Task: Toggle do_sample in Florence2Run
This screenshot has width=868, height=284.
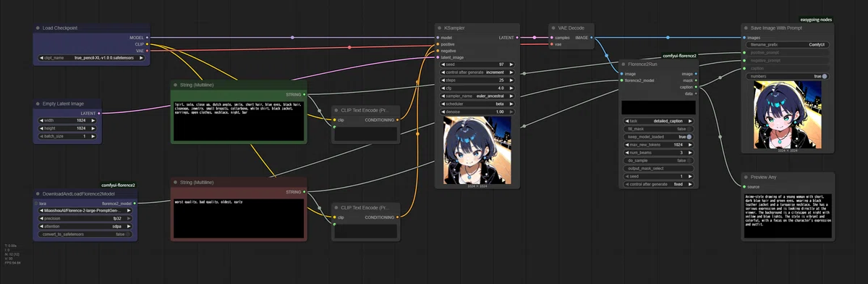Action: 658,160
